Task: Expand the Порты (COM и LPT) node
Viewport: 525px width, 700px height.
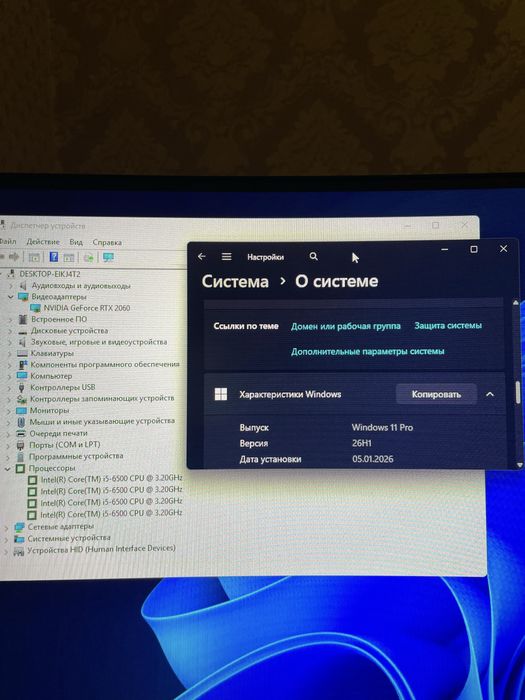Action: pos(8,445)
